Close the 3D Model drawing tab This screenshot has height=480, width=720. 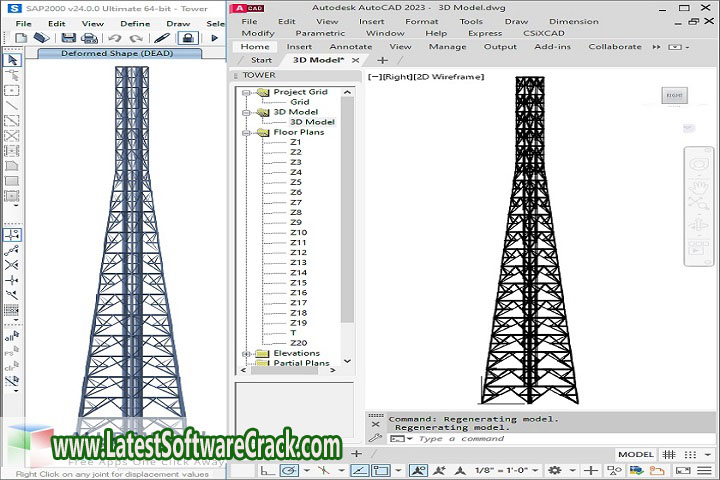tap(355, 60)
